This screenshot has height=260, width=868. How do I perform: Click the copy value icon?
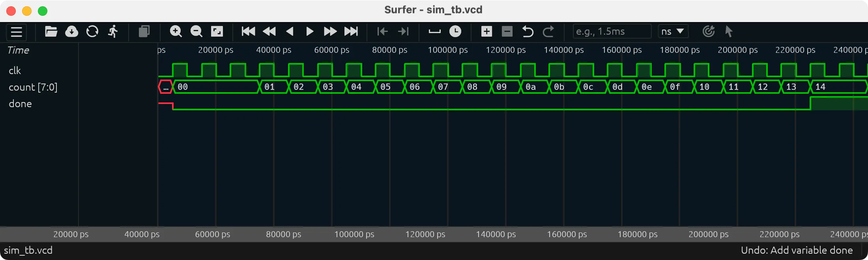tap(144, 32)
